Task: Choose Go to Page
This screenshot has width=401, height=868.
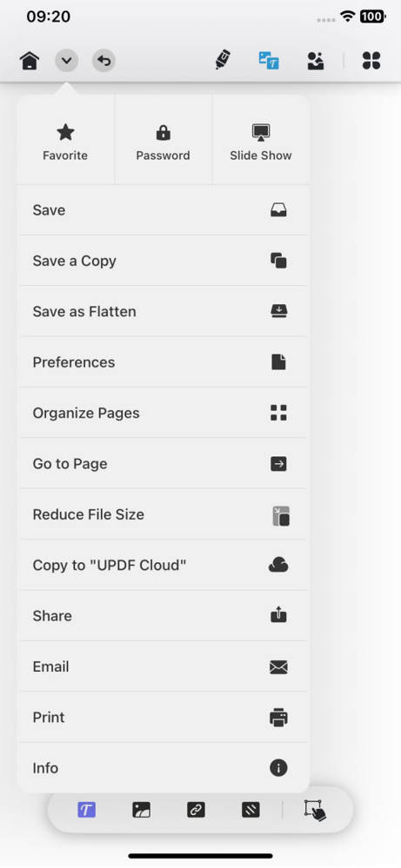Action: point(163,464)
